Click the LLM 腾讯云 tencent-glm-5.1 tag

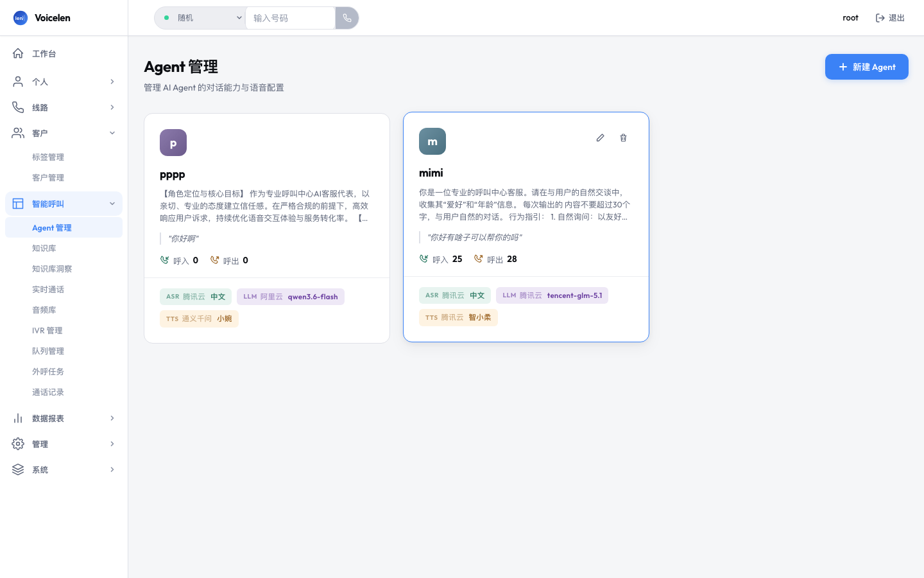(x=552, y=295)
